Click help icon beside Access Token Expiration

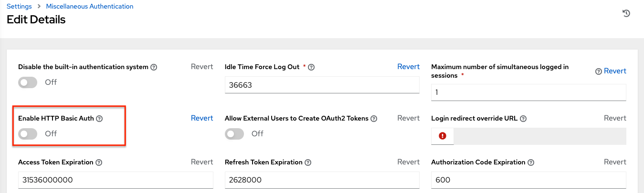(99, 163)
